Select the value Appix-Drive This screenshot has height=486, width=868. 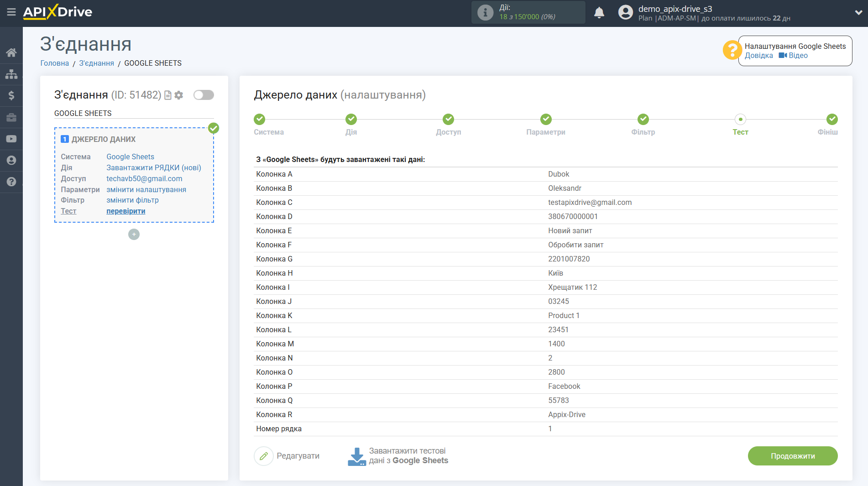567,414
